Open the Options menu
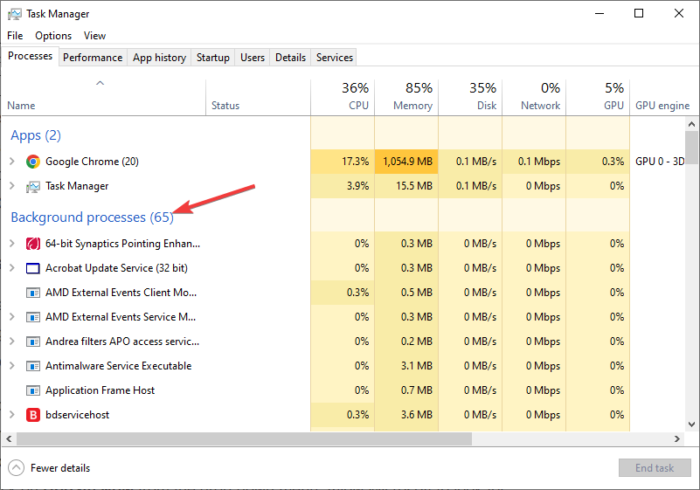This screenshot has height=490, width=700. 53,35
